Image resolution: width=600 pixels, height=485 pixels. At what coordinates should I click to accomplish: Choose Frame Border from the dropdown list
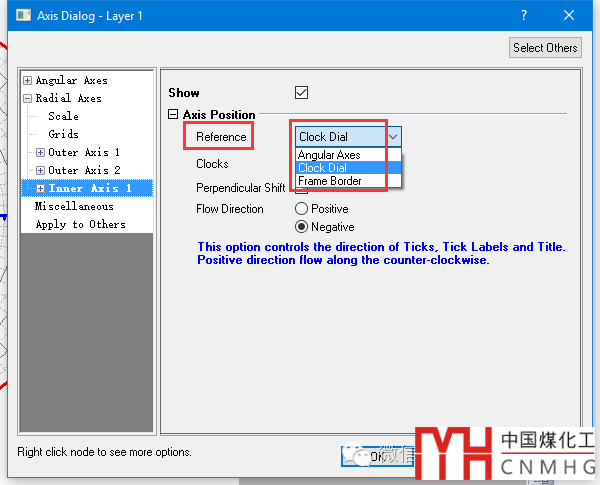pos(330,181)
